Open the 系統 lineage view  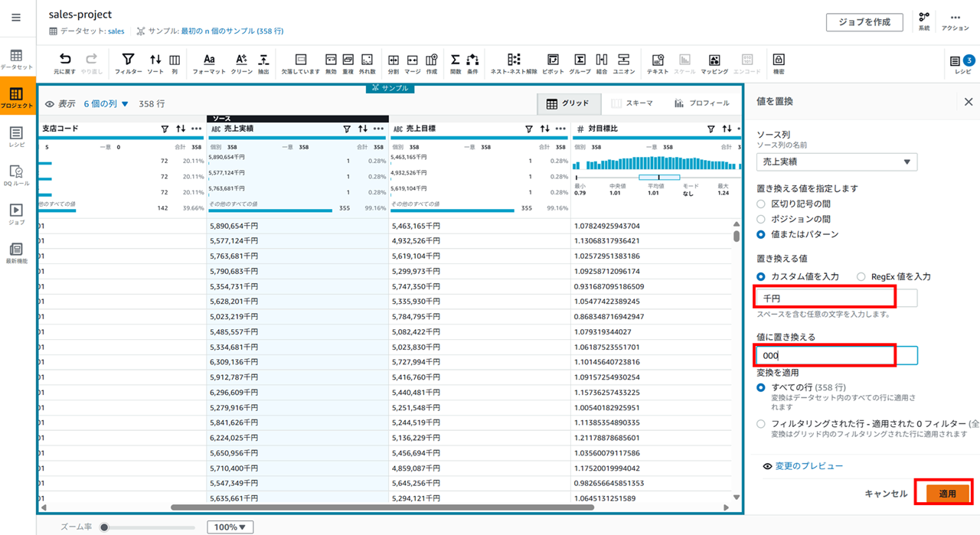(x=924, y=21)
